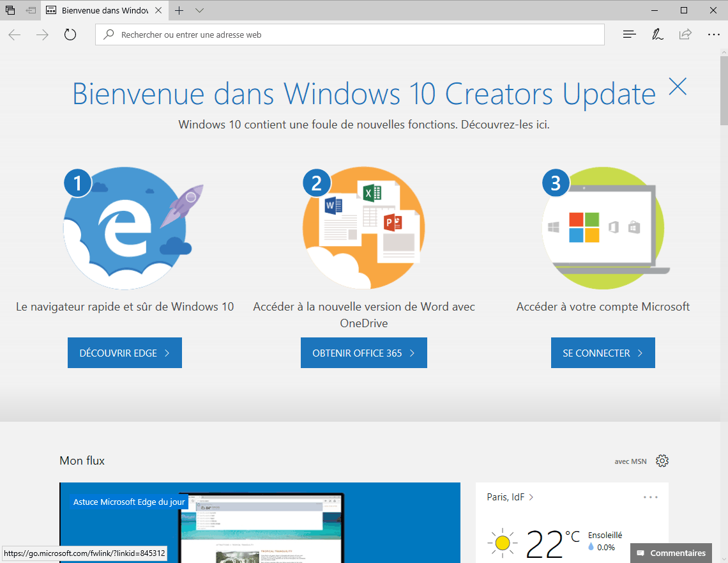Maximize the Edge window
Screen dimensions: 728x563
(684, 10)
